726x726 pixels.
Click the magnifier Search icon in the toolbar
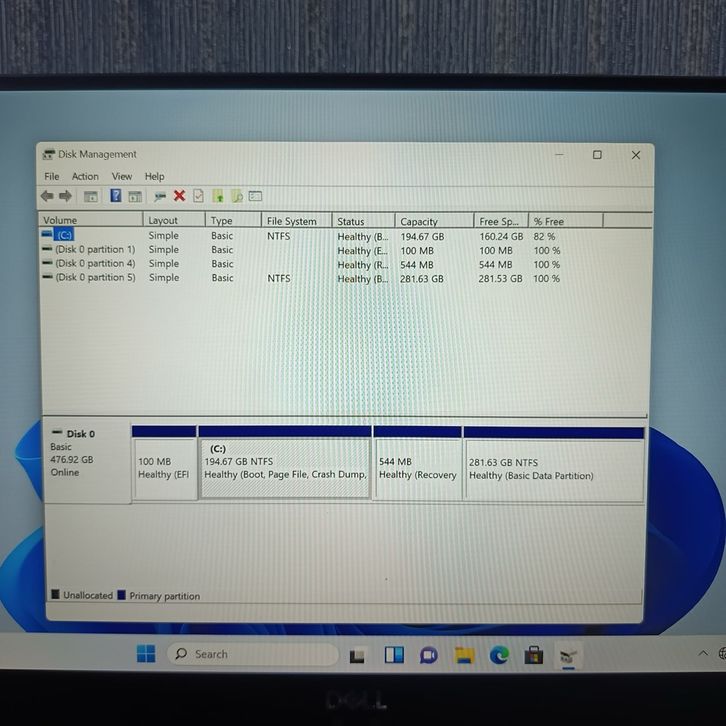pyautogui.click(x=237, y=196)
